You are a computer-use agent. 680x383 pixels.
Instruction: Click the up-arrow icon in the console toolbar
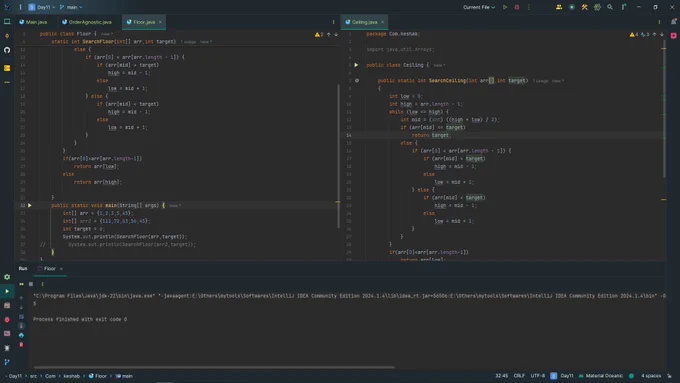point(21,298)
